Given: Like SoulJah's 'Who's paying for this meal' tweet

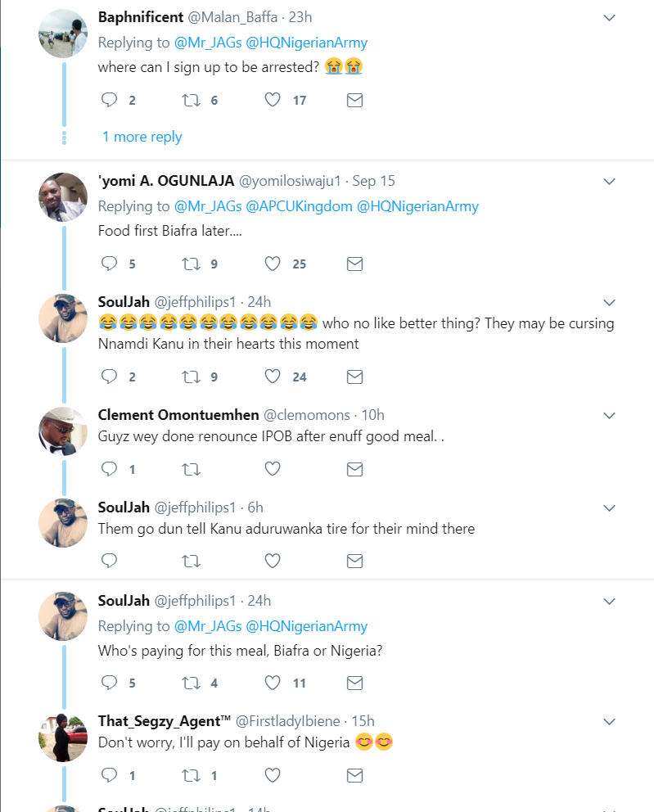Looking at the screenshot, I should pos(273,683).
